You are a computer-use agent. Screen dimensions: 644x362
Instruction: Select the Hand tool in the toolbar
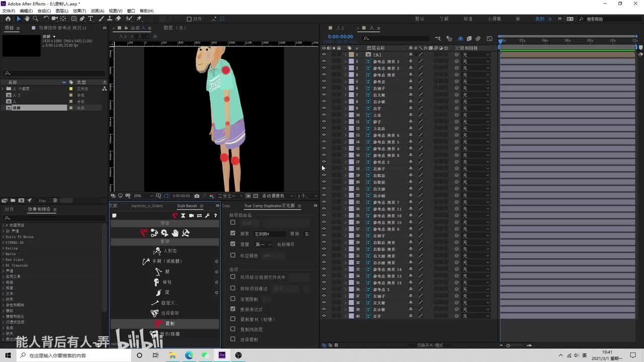[27, 19]
